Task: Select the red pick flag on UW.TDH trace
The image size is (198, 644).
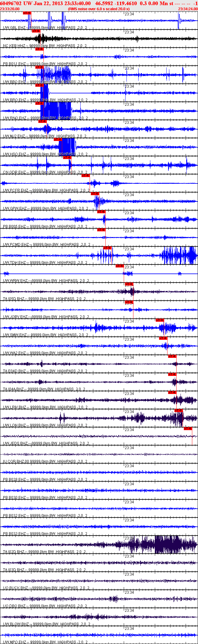Action: [x=107, y=248]
